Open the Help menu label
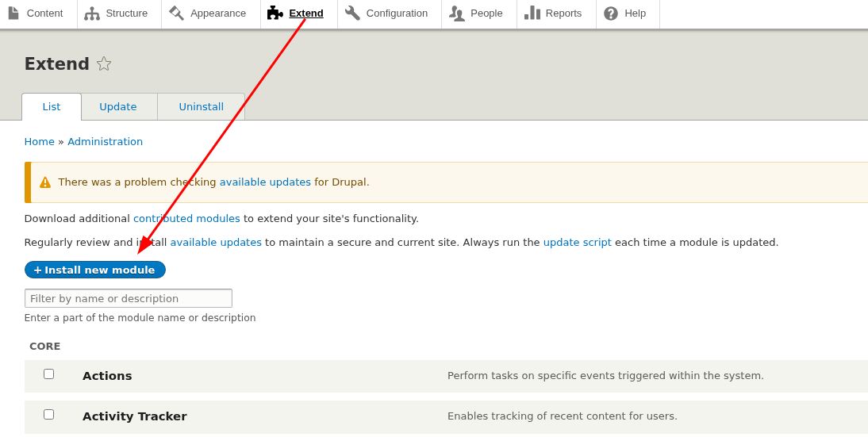This screenshot has height=437, width=868. (636, 13)
